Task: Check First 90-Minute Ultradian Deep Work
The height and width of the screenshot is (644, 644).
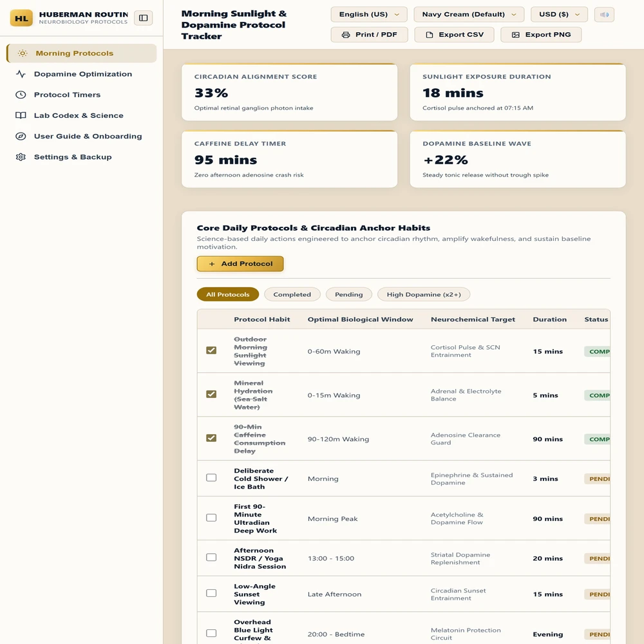Action: [x=211, y=518]
